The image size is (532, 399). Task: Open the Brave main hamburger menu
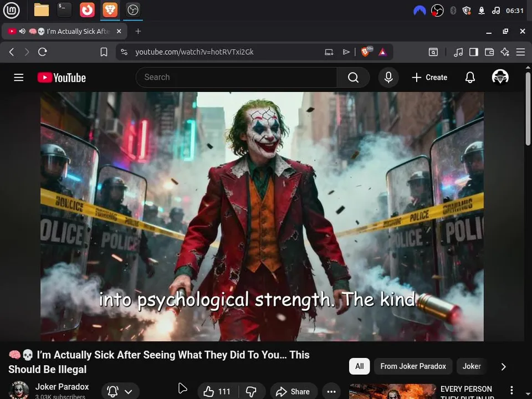tap(520, 52)
